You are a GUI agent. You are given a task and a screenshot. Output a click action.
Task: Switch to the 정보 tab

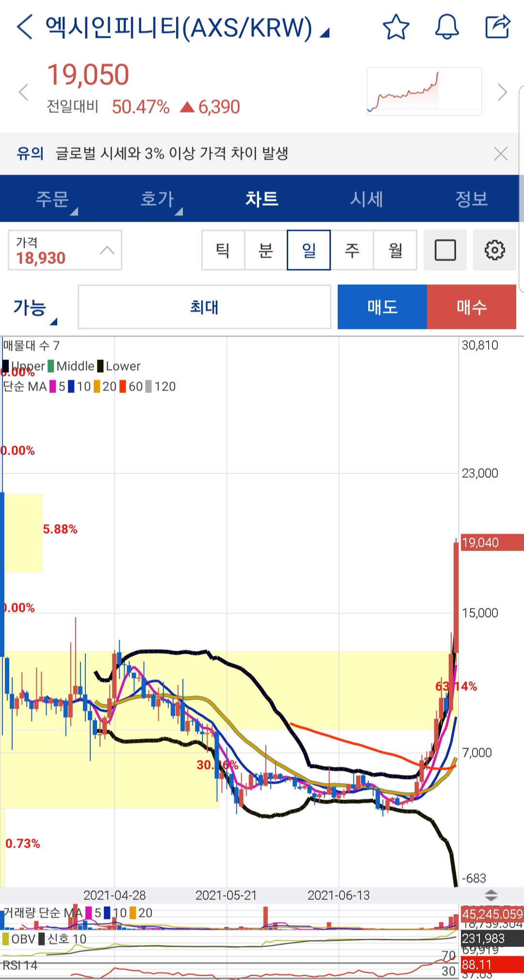[472, 199]
